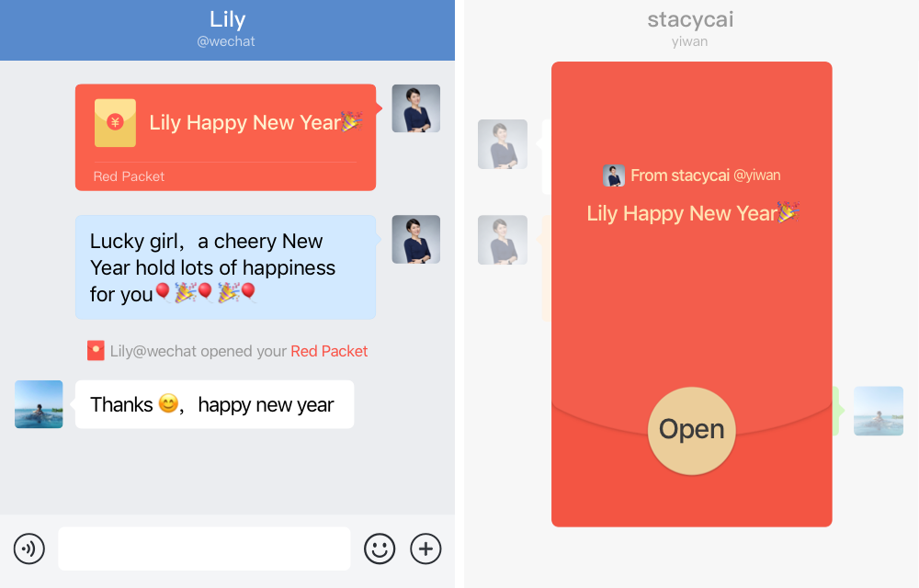919x588 pixels.
Task: Open the emoji smiley picker
Action: pos(380,548)
